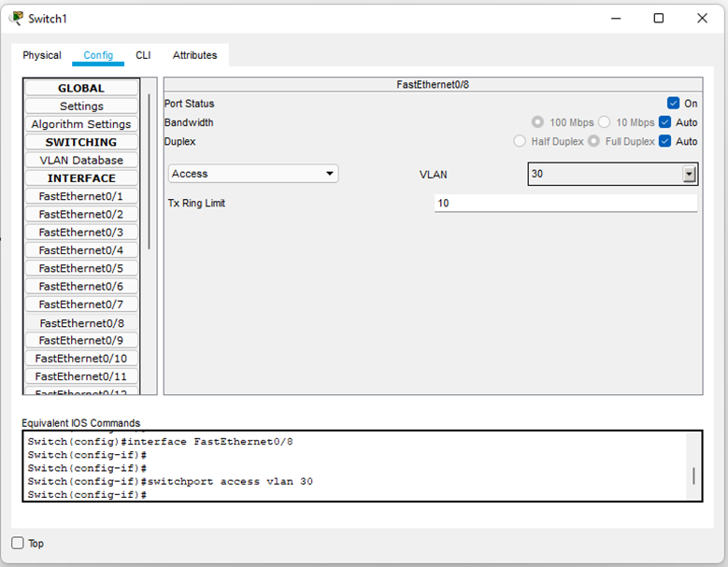This screenshot has width=728, height=567.
Task: Click the SWITCHING section header button
Action: pos(81,142)
